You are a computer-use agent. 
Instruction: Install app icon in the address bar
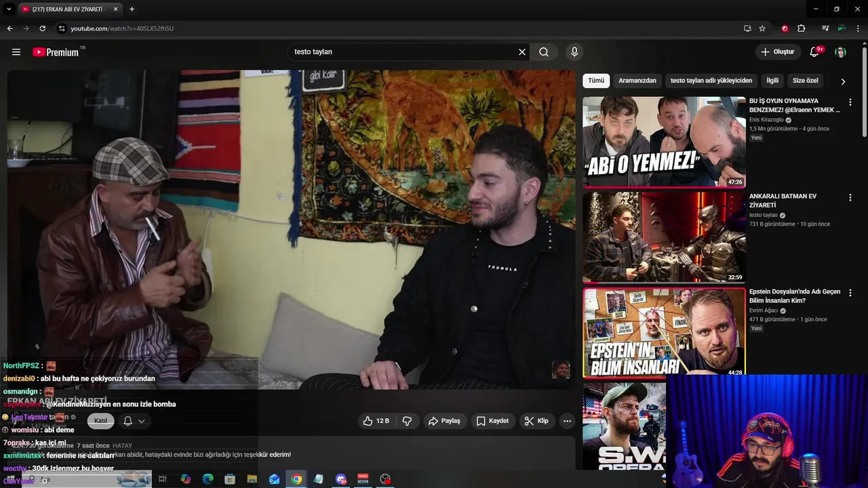(x=747, y=28)
